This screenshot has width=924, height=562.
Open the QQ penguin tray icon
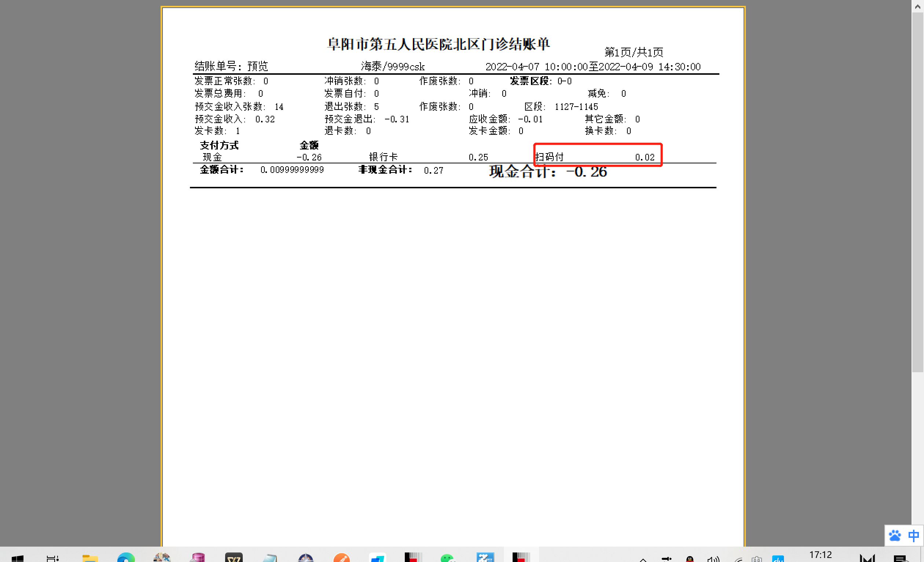[x=690, y=559]
